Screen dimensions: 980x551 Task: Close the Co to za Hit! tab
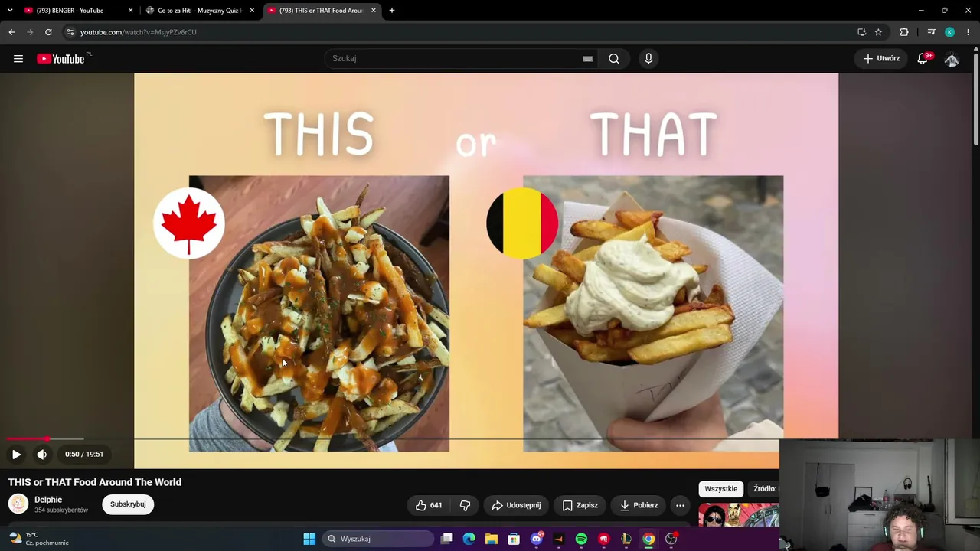[x=252, y=11]
